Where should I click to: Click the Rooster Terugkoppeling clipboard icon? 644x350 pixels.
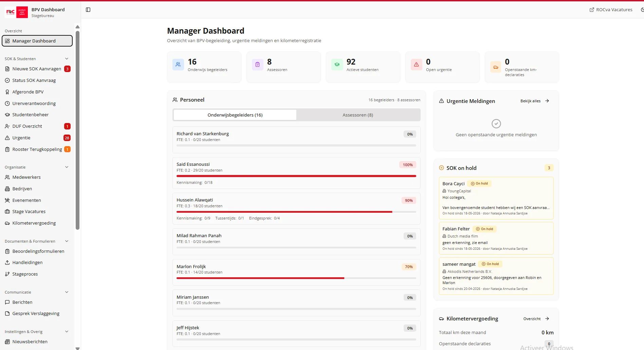pyautogui.click(x=7, y=150)
